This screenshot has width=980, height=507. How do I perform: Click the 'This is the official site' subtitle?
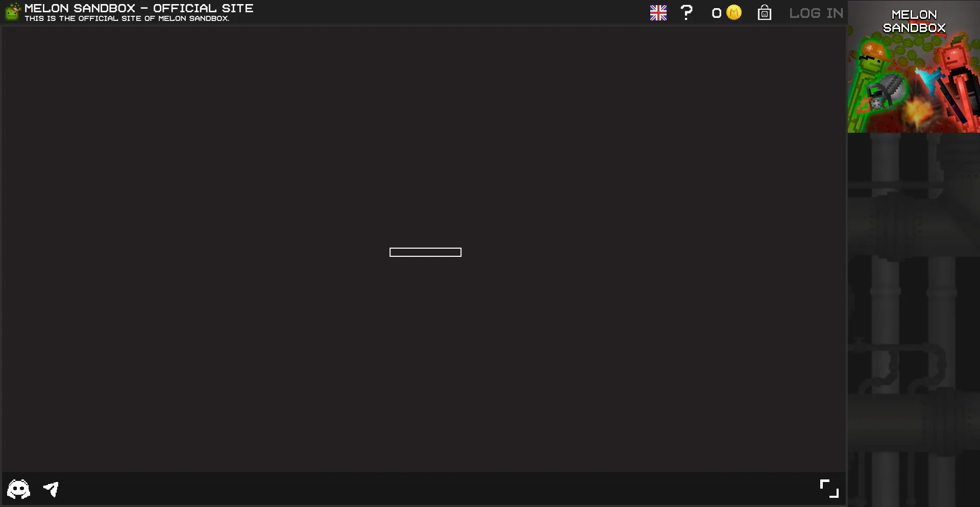(x=127, y=18)
